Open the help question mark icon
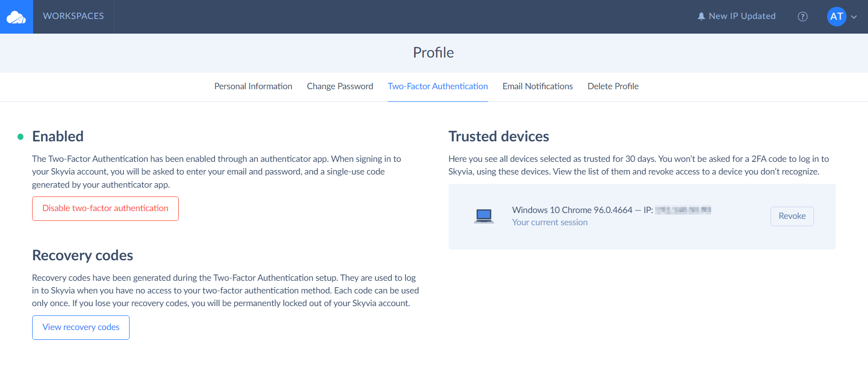The height and width of the screenshot is (389, 868). coord(803,17)
